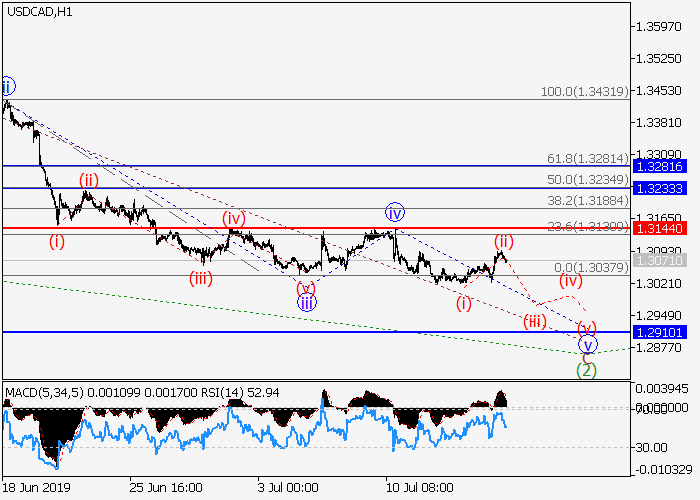Click the blue circled iv wave marker

point(395,212)
